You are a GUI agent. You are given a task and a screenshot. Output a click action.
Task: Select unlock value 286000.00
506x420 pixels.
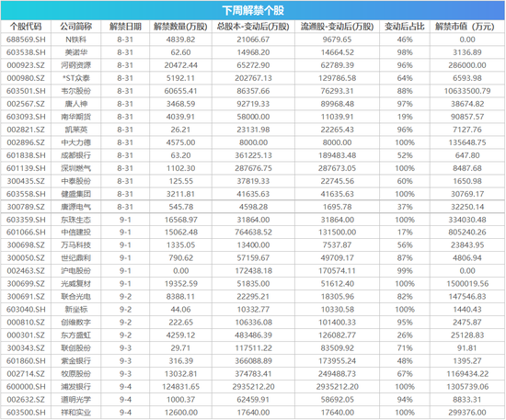click(x=467, y=65)
